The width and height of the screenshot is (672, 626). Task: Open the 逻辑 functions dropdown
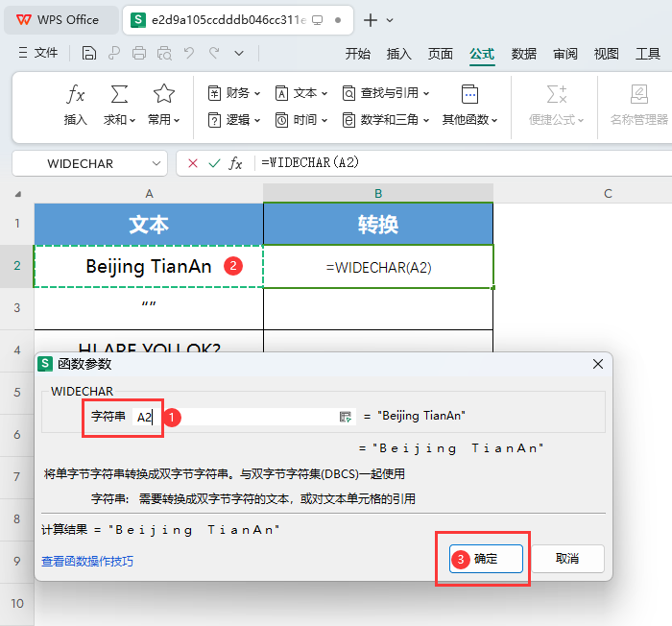[x=234, y=120]
